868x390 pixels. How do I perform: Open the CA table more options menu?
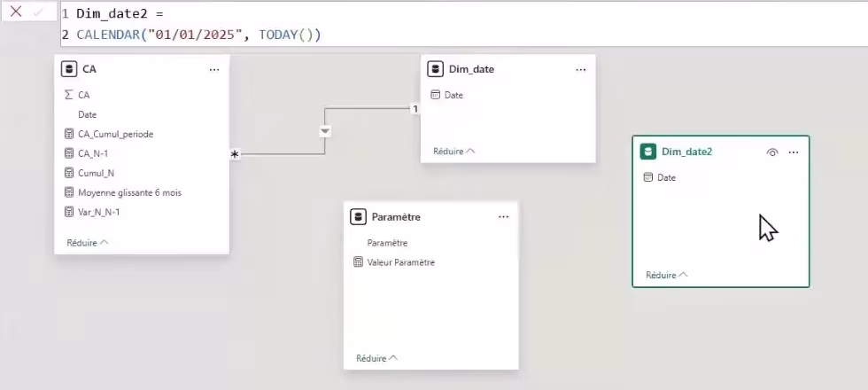coord(214,69)
